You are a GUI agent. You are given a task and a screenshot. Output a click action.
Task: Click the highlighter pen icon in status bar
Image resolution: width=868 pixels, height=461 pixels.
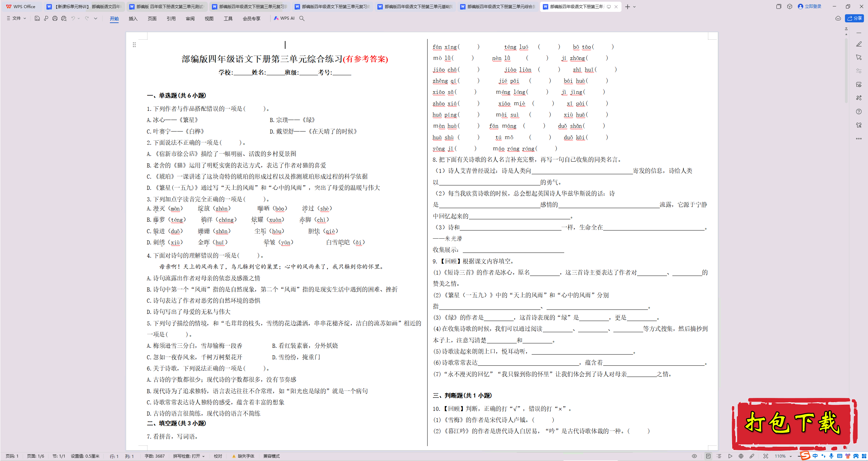point(752,456)
